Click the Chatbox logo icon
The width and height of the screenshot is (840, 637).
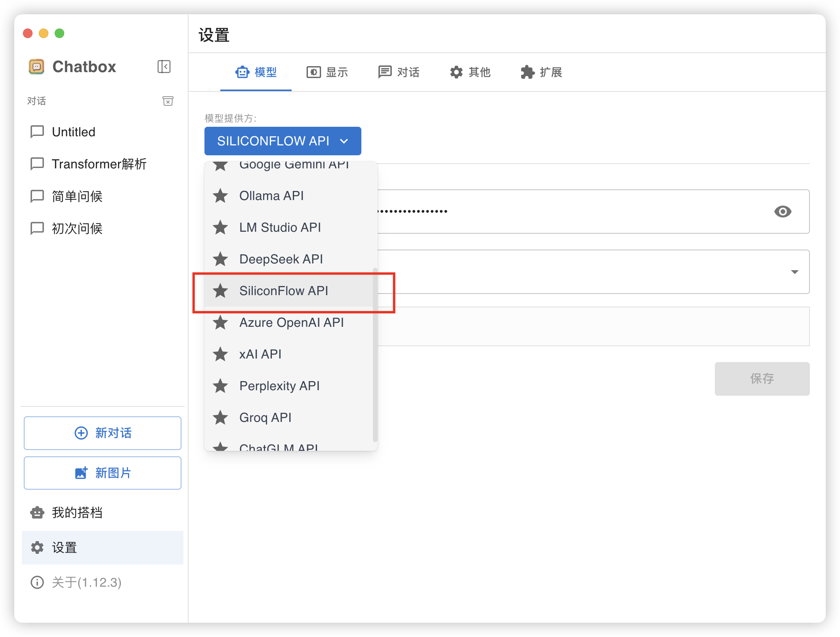pyautogui.click(x=36, y=67)
